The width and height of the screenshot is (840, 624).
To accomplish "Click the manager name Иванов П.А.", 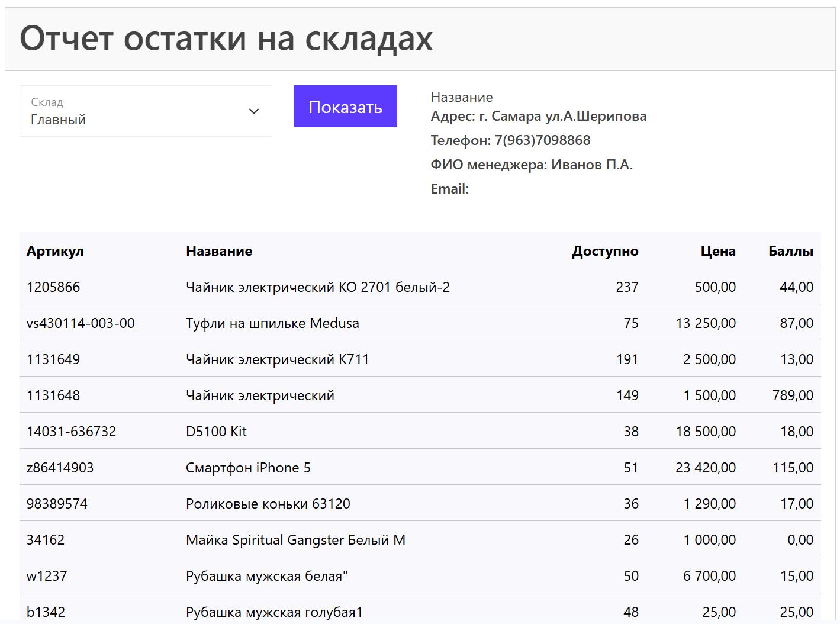I will coord(592,165).
